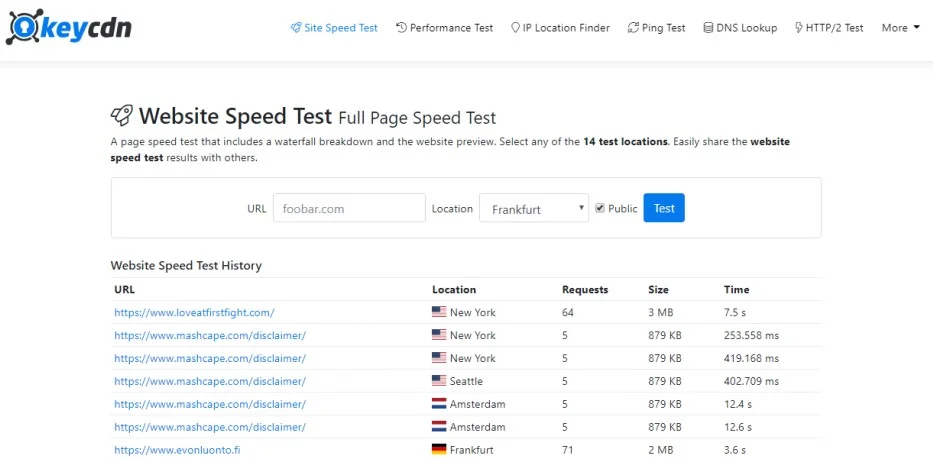Click the Size column header
The height and width of the screenshot is (459, 933).
(658, 289)
